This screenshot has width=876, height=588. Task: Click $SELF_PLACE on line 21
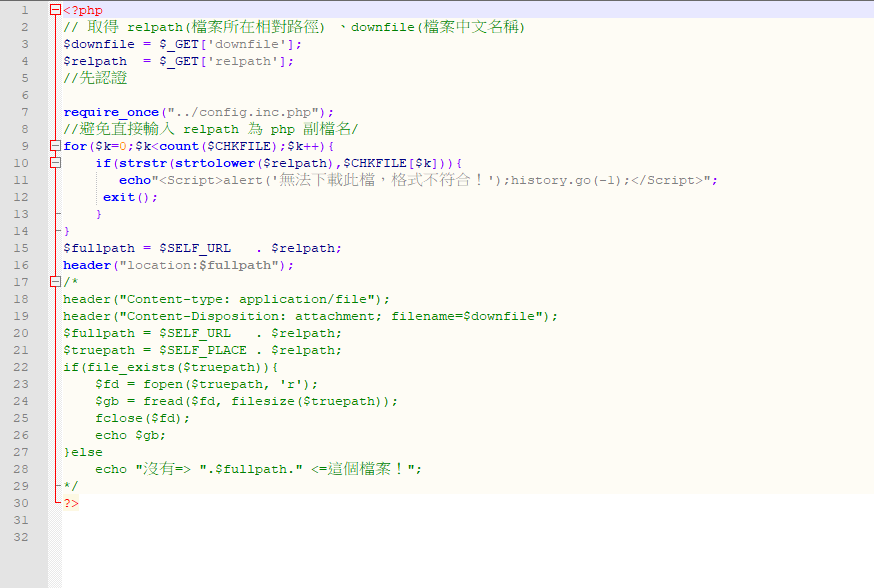point(203,350)
